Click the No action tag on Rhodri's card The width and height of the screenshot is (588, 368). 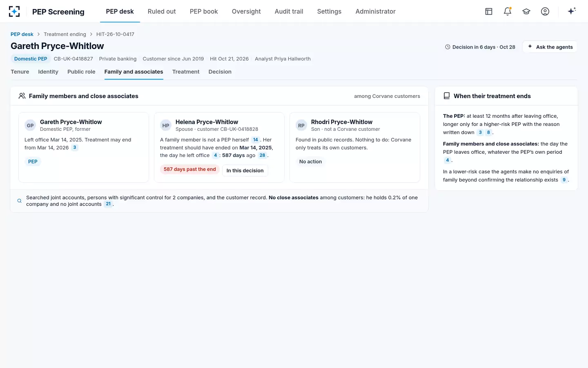(x=311, y=162)
